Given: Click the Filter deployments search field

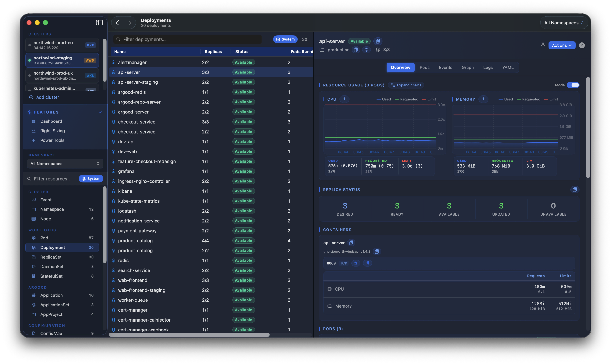Looking at the screenshot, I should [187, 39].
